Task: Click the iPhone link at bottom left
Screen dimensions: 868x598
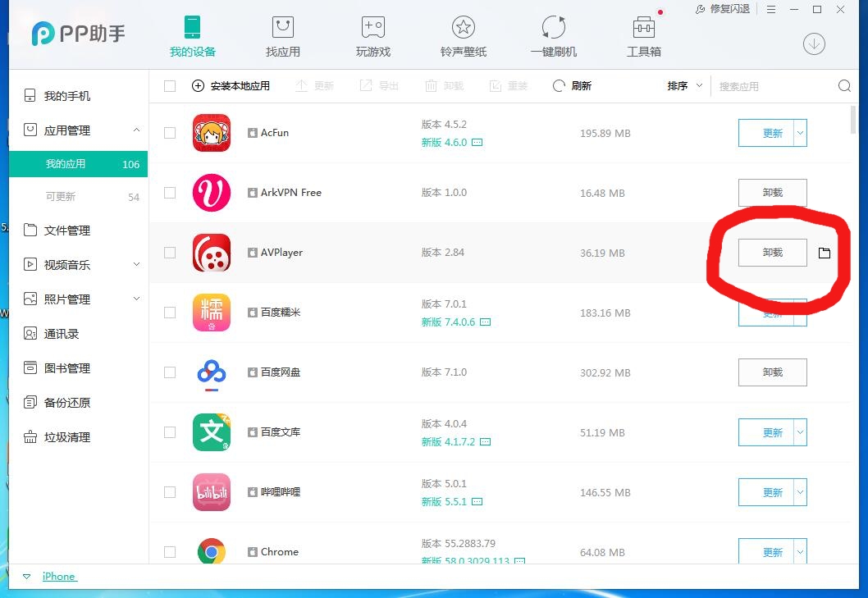Action: 59,576
